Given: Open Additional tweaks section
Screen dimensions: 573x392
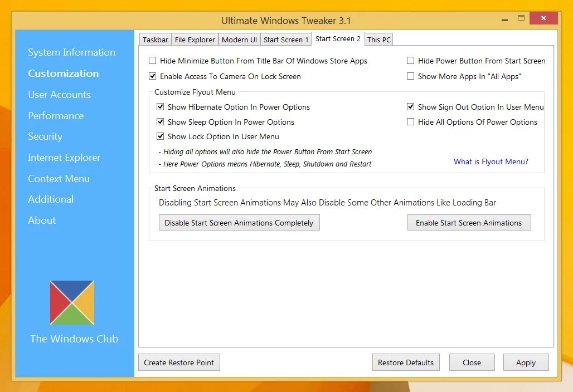Looking at the screenshot, I should tap(51, 199).
